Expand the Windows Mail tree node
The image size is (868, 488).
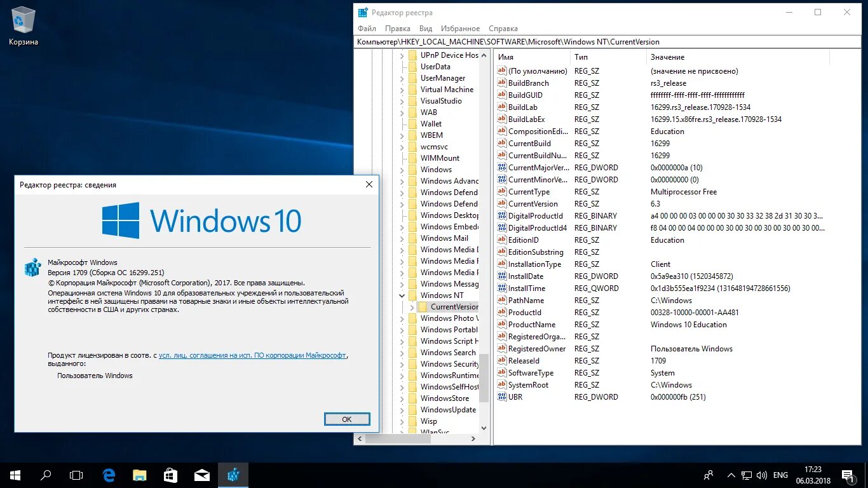[402, 238]
